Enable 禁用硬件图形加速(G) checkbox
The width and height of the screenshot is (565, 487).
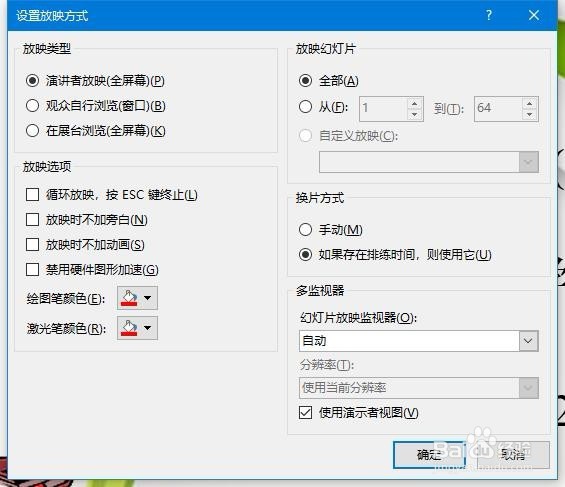point(32,269)
